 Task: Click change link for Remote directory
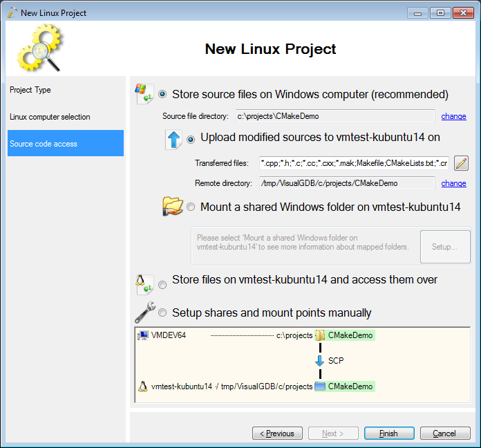(x=453, y=183)
